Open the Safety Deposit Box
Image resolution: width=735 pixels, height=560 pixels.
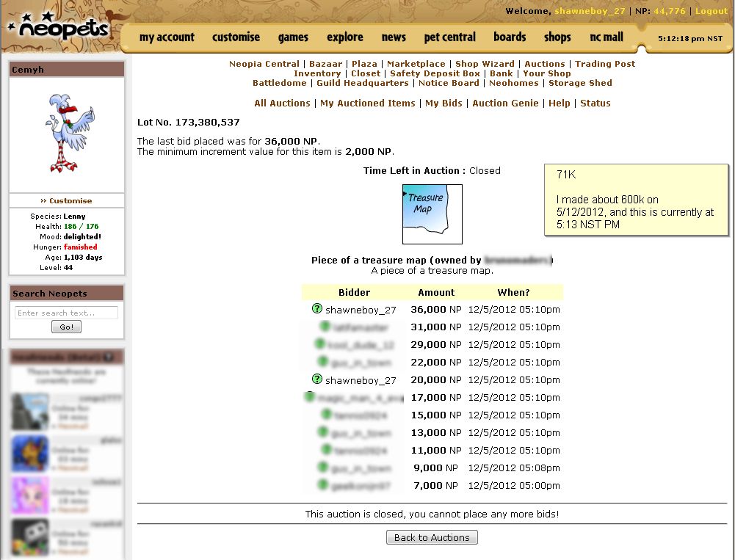[x=435, y=73]
